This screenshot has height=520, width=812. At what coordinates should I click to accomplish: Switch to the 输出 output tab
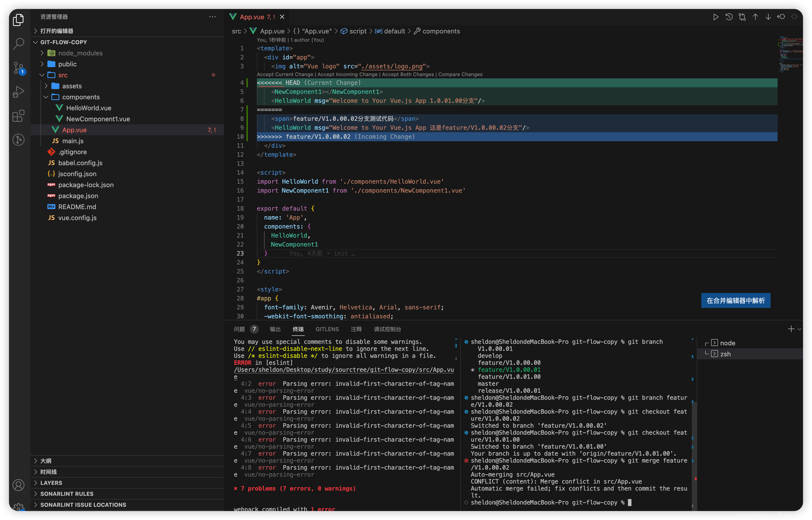[x=275, y=329]
